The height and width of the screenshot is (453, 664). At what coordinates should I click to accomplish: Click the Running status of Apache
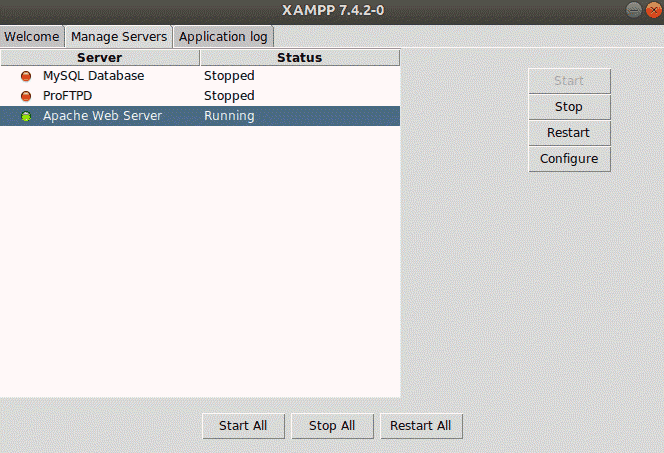[229, 116]
